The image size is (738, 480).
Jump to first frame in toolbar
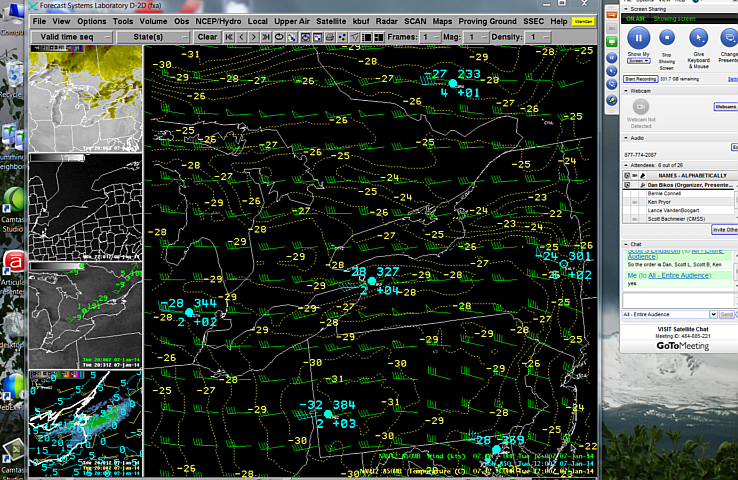point(230,37)
